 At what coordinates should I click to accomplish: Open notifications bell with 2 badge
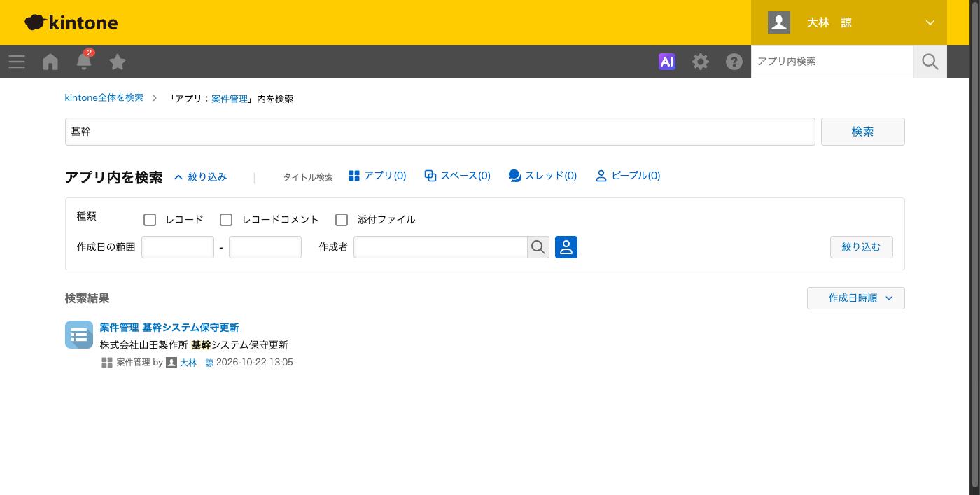pos(84,61)
